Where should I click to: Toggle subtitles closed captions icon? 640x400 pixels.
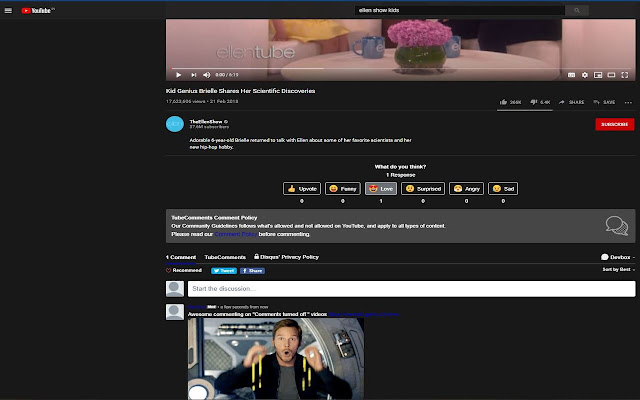(x=571, y=75)
